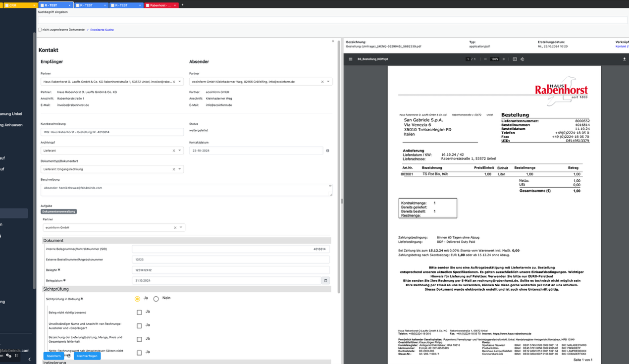This screenshot has height=364, width=629.
Task: Open the Absender Partner dropdown
Action: pos(329,81)
